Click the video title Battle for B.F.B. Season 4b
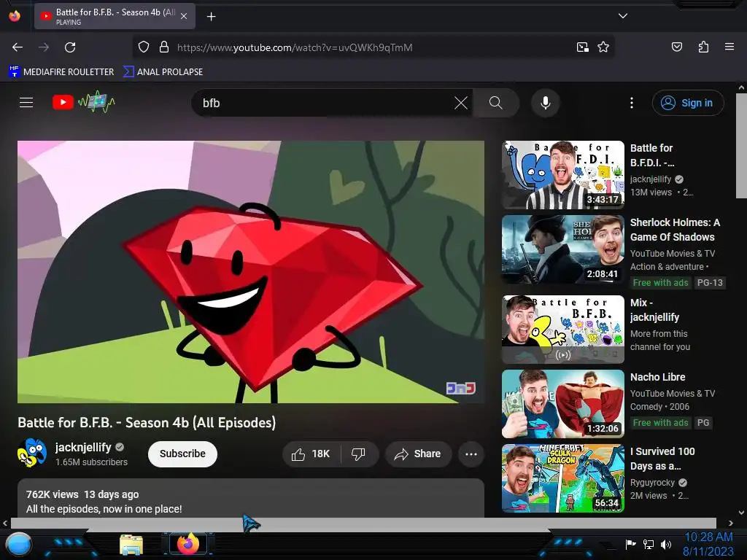Viewport: 747px width, 560px height. pyautogui.click(x=147, y=423)
